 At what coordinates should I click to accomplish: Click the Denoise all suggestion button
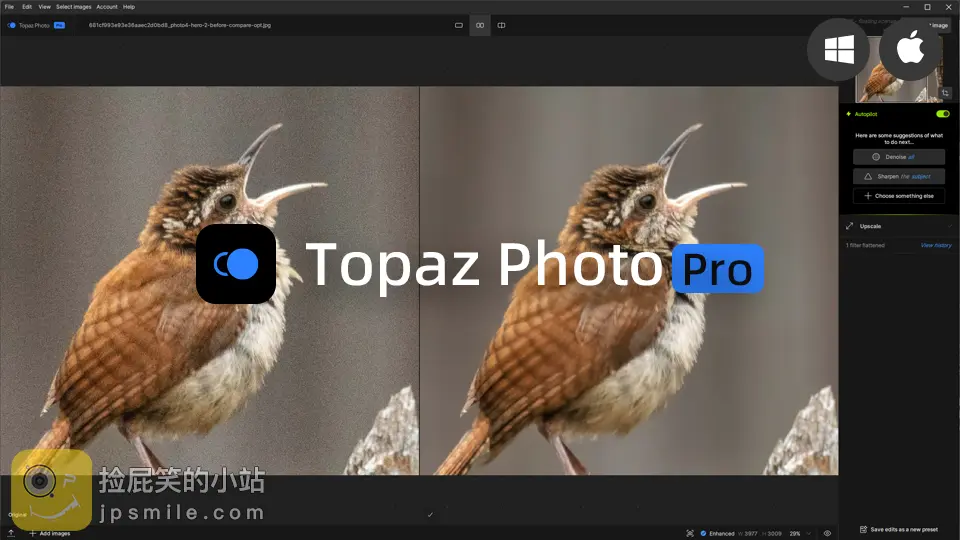point(898,157)
